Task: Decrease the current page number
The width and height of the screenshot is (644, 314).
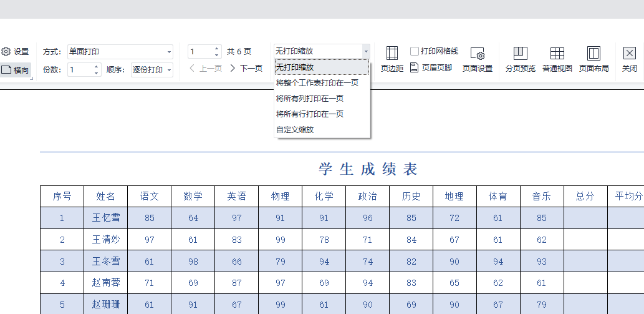Action: (217, 55)
